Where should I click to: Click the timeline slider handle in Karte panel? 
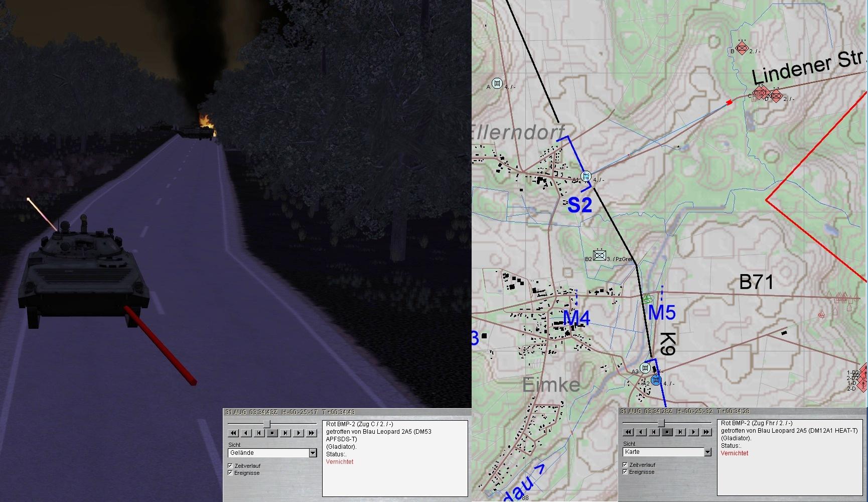point(661,423)
